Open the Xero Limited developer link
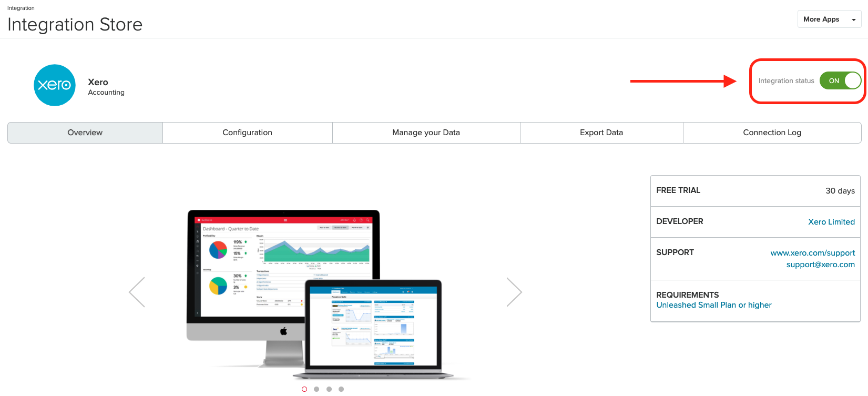Screen dimensions: 868x396 831,222
